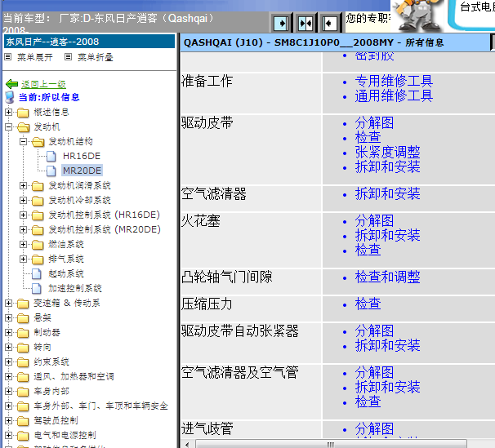Screen dimensions: 495x448
Task: Open the 加速控制系统 tree item
Action: coord(75,288)
